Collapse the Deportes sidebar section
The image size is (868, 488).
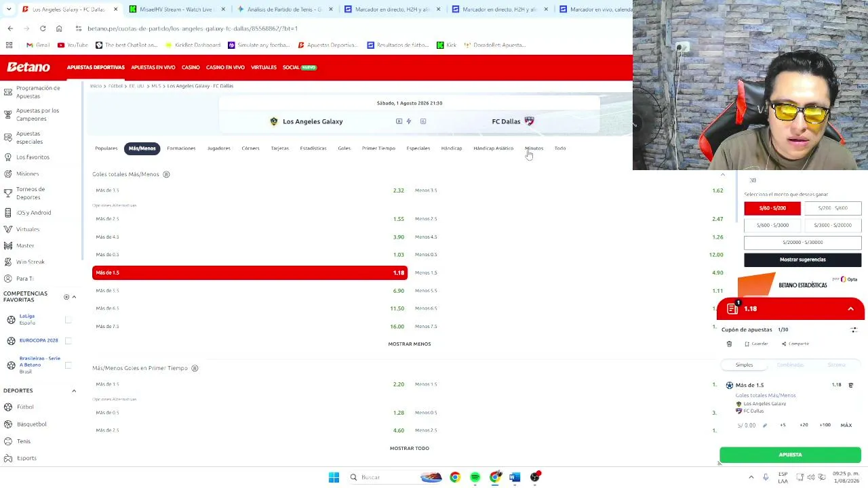click(x=74, y=391)
